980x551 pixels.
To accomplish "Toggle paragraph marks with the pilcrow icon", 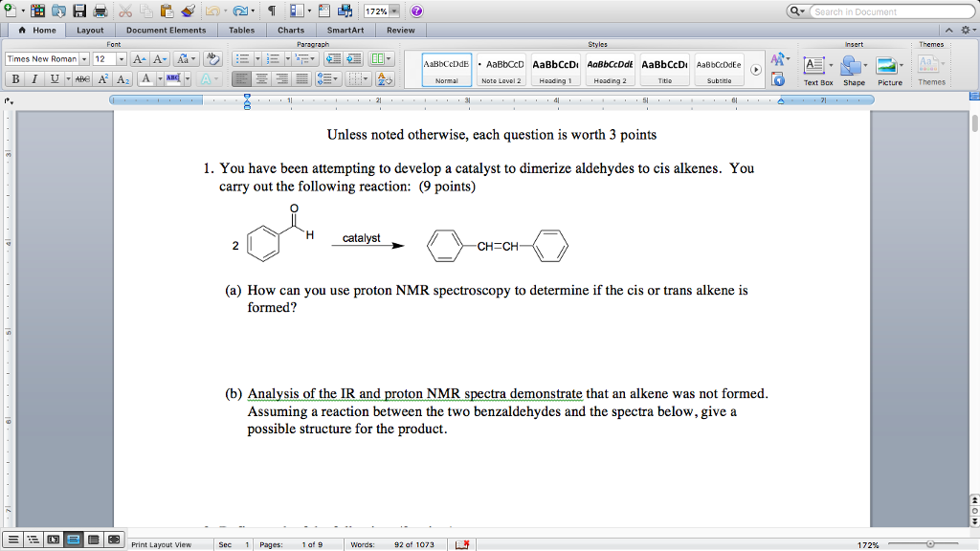I will pos(271,11).
